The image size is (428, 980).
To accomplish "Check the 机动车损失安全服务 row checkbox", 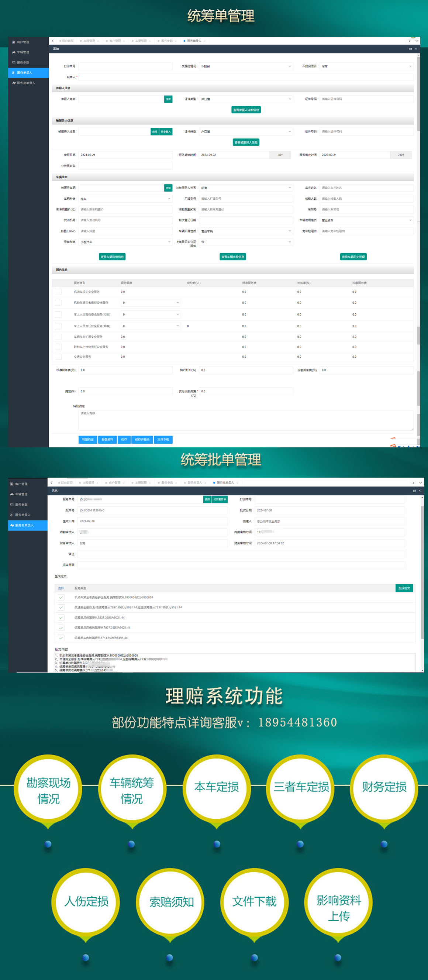I will coord(58,292).
